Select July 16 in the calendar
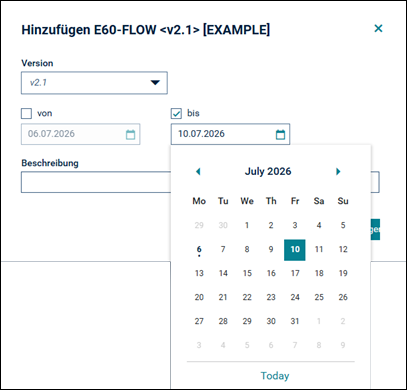The width and height of the screenshot is (407, 390). [271, 273]
